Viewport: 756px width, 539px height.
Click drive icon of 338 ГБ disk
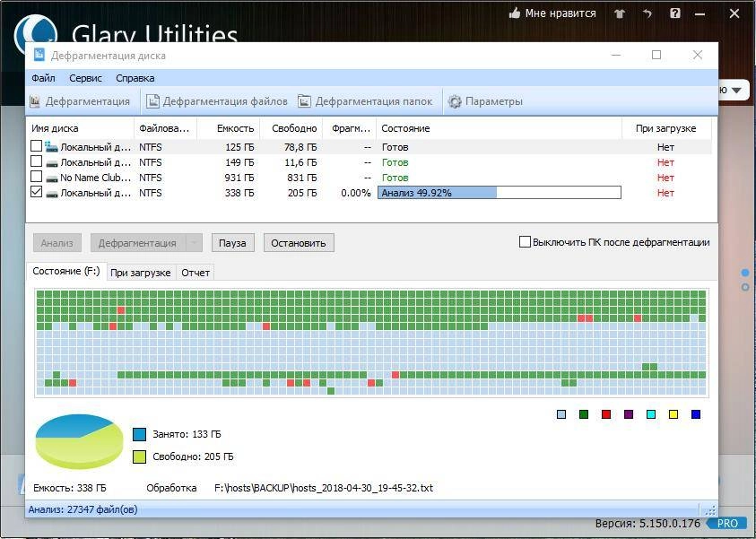(x=52, y=194)
